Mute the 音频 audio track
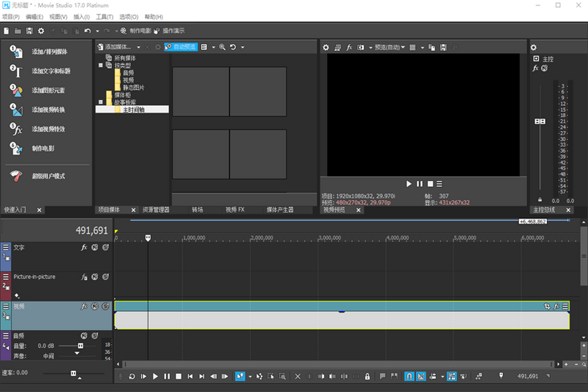Screen dimensions: 588x392 (x=84, y=336)
